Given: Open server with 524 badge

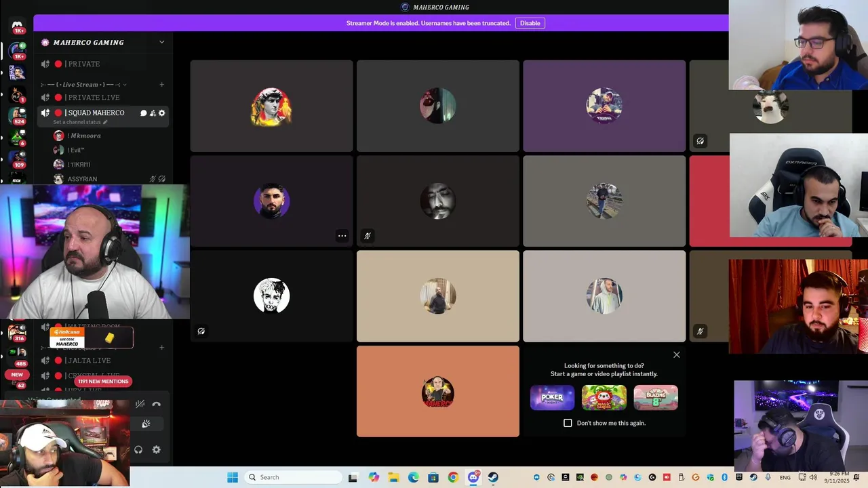Looking at the screenshot, I should (x=18, y=115).
